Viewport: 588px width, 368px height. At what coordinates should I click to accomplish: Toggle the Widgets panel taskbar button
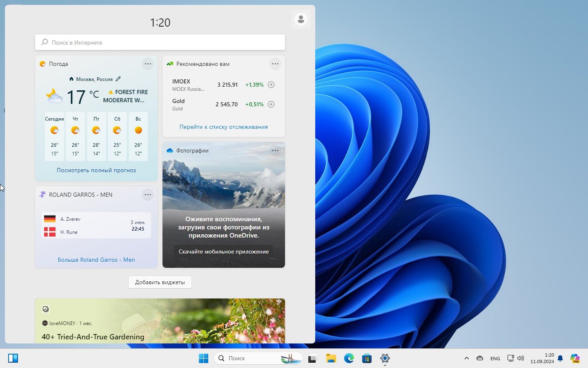[13, 358]
